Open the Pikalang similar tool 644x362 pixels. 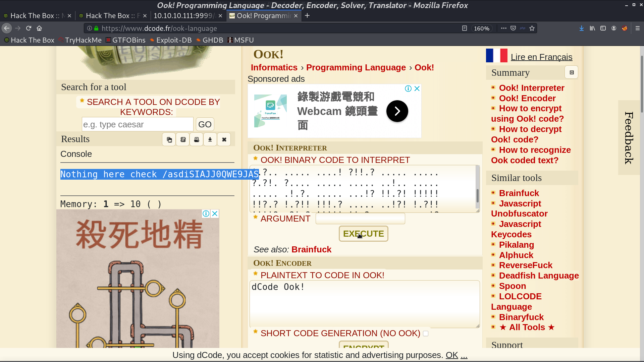[517, 245]
